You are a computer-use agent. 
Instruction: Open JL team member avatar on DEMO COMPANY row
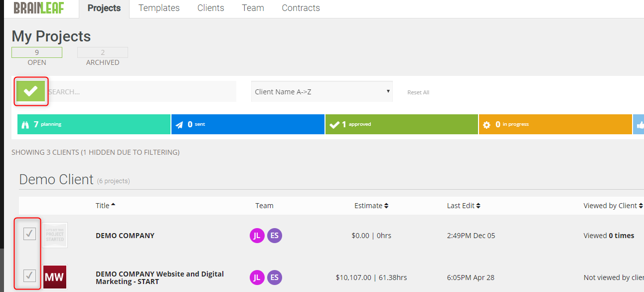pyautogui.click(x=257, y=235)
